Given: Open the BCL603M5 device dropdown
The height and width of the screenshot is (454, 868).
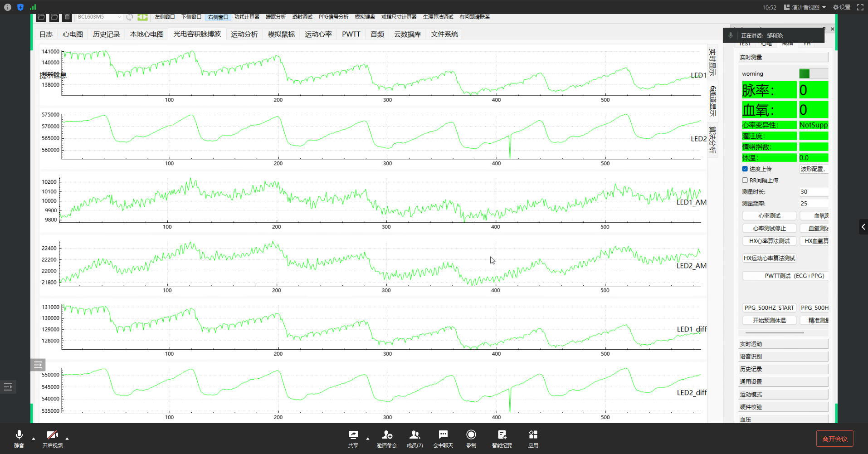Looking at the screenshot, I should pyautogui.click(x=99, y=17).
